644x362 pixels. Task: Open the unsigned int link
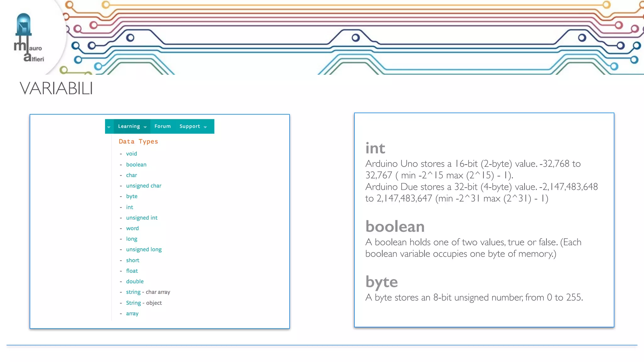point(142,218)
